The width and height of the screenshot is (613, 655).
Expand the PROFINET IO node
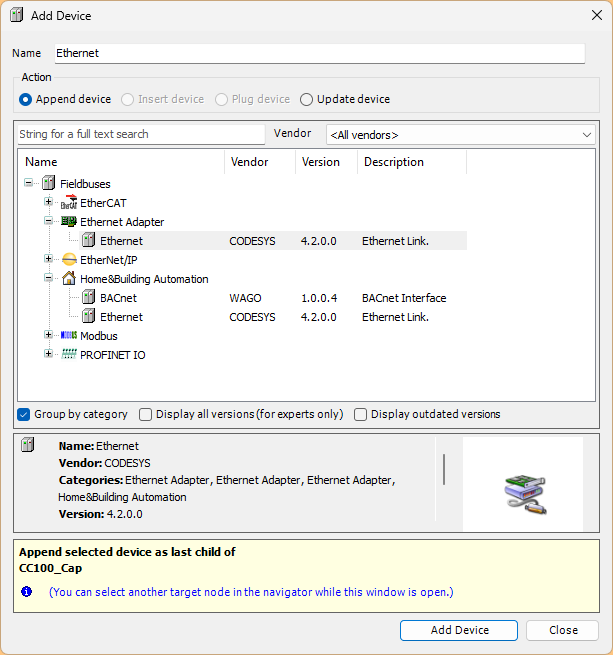pos(48,354)
